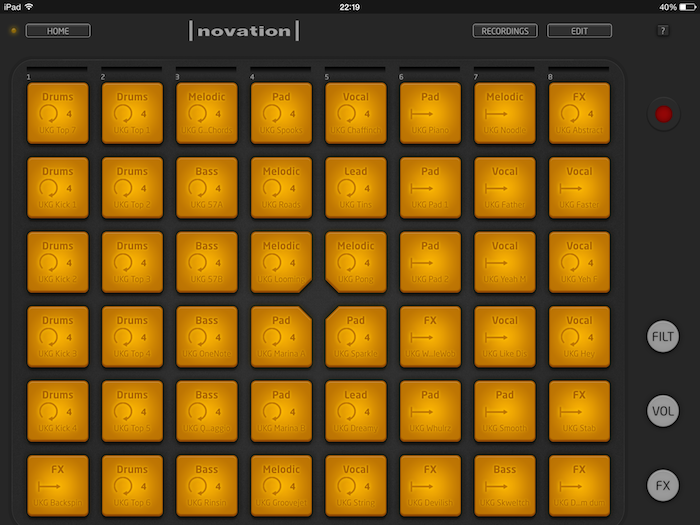
Task: Open help with the question mark icon
Action: pos(663,30)
